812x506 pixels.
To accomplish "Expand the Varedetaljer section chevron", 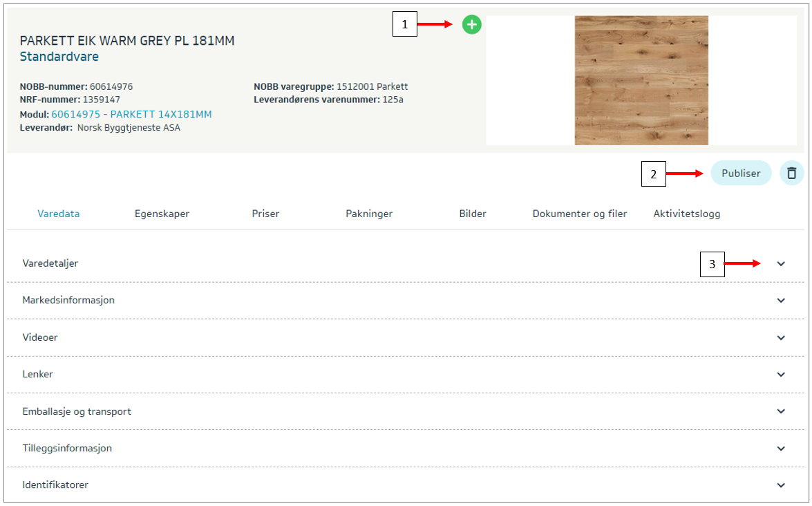I will [x=781, y=264].
